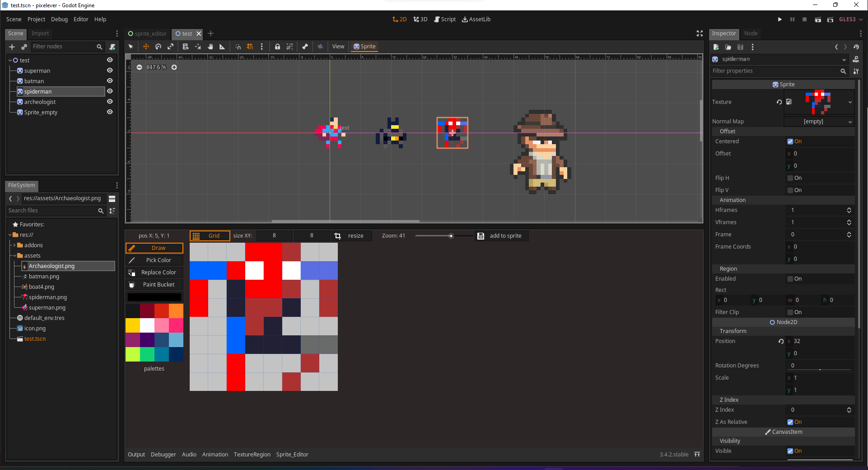Lock the selected node with padlock icon
This screenshot has height=470, width=868.
[277, 47]
